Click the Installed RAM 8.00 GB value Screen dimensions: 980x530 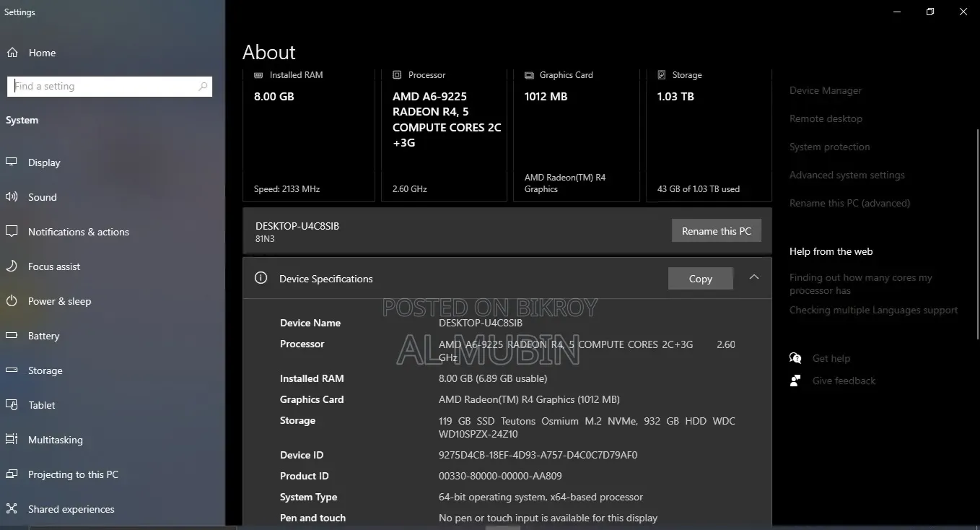[x=274, y=96]
